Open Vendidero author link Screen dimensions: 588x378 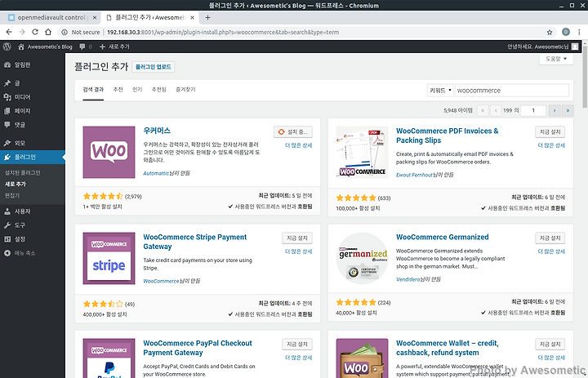pos(408,279)
